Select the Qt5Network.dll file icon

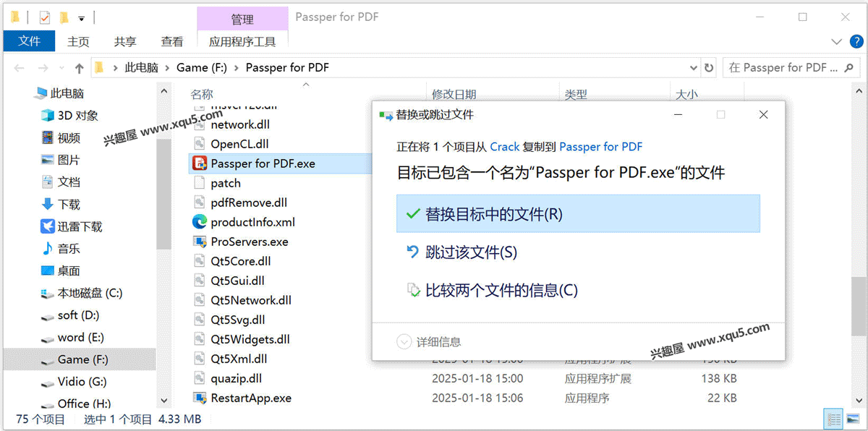point(200,300)
